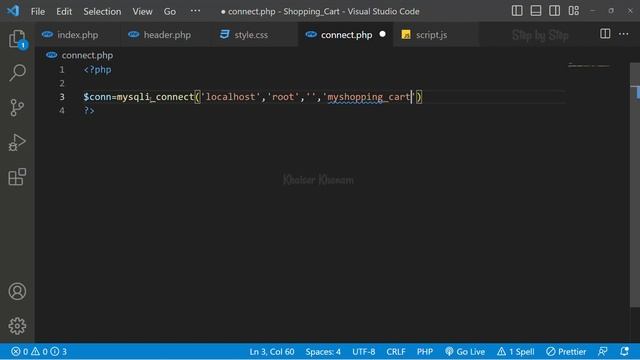Click the Prettier status item

[566, 351]
